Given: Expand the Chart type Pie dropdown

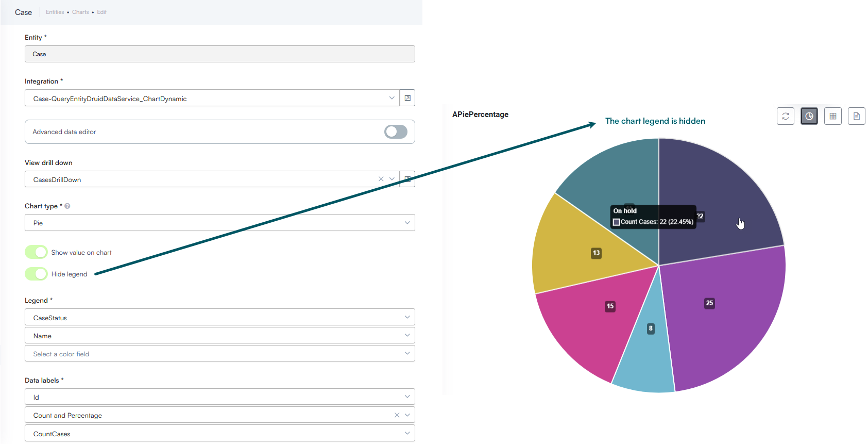Looking at the screenshot, I should click(220, 223).
